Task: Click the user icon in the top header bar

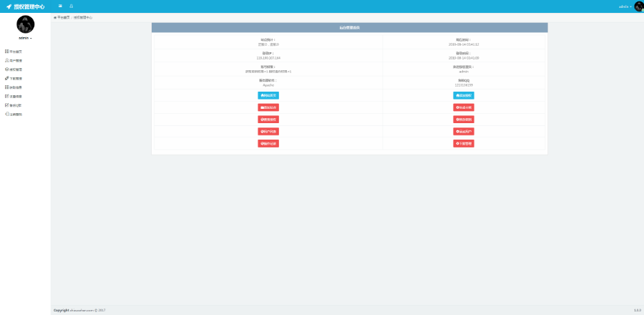Action: 72,6
